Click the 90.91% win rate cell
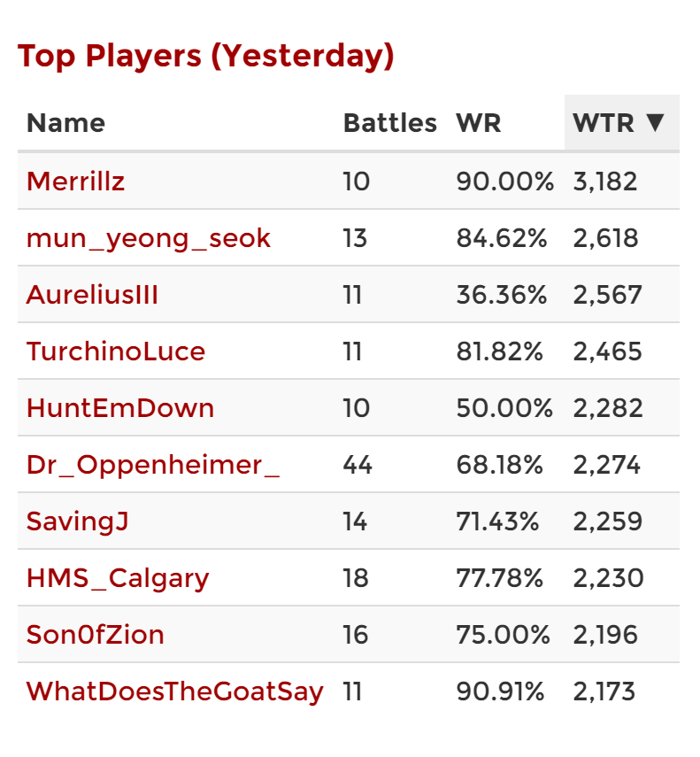The height and width of the screenshot is (757, 700). [x=500, y=691]
